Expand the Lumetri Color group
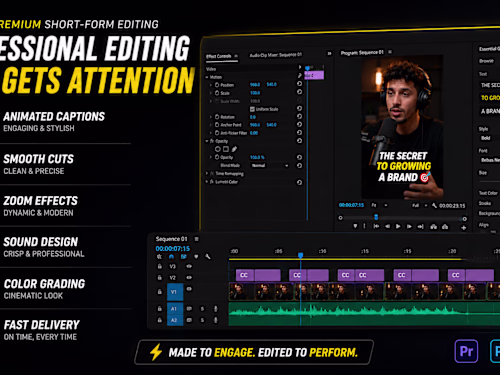 (x=207, y=182)
